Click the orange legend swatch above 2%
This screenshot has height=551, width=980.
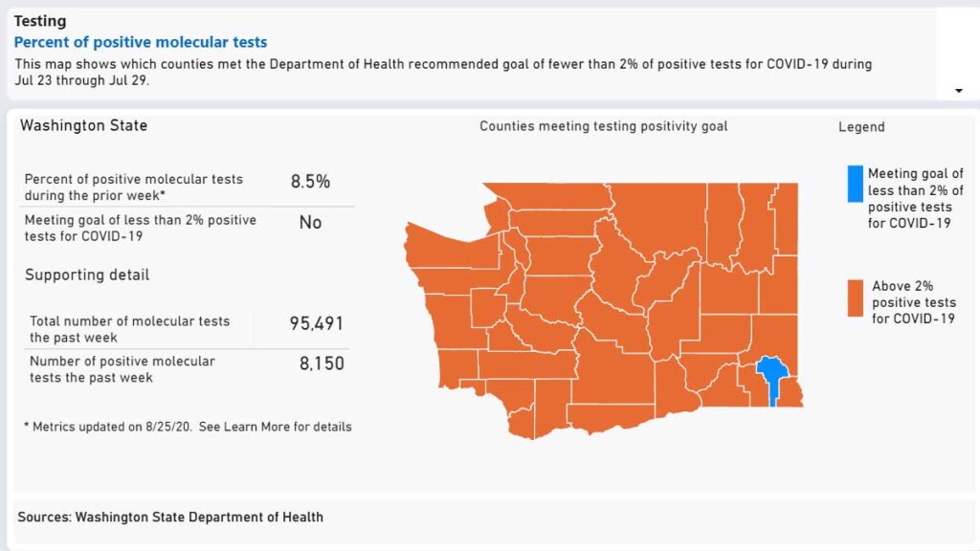(x=855, y=298)
